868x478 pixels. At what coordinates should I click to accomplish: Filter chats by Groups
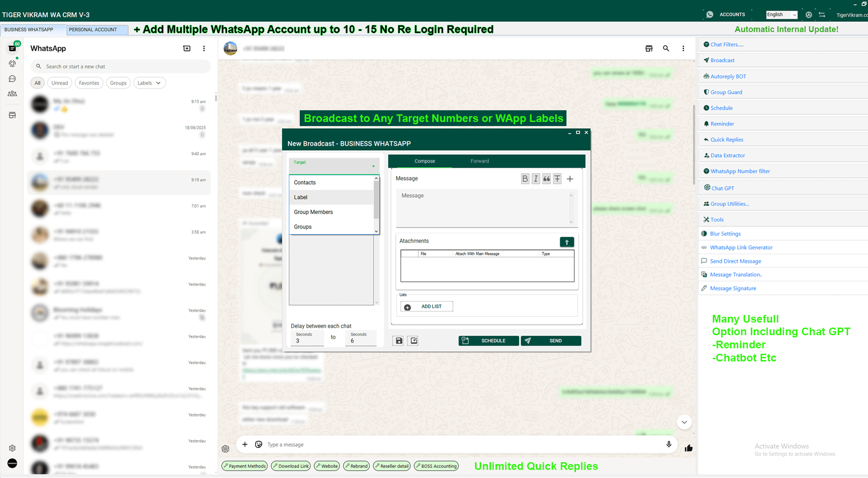[118, 83]
